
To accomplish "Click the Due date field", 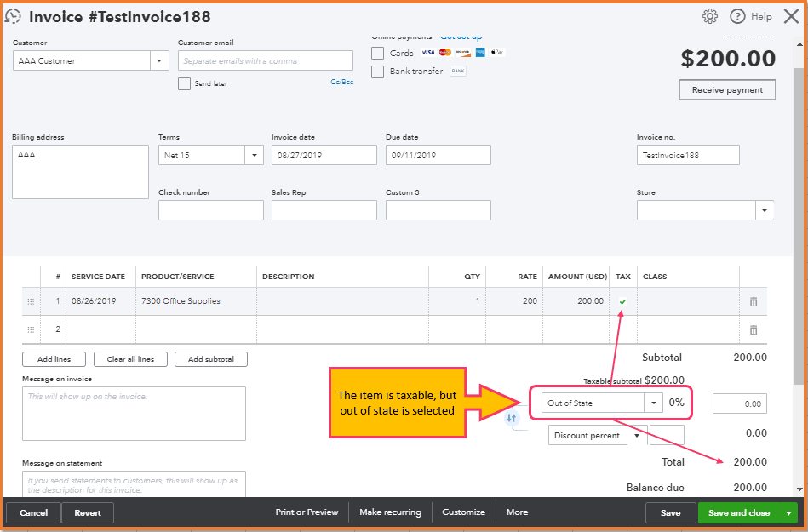I will pyautogui.click(x=438, y=155).
